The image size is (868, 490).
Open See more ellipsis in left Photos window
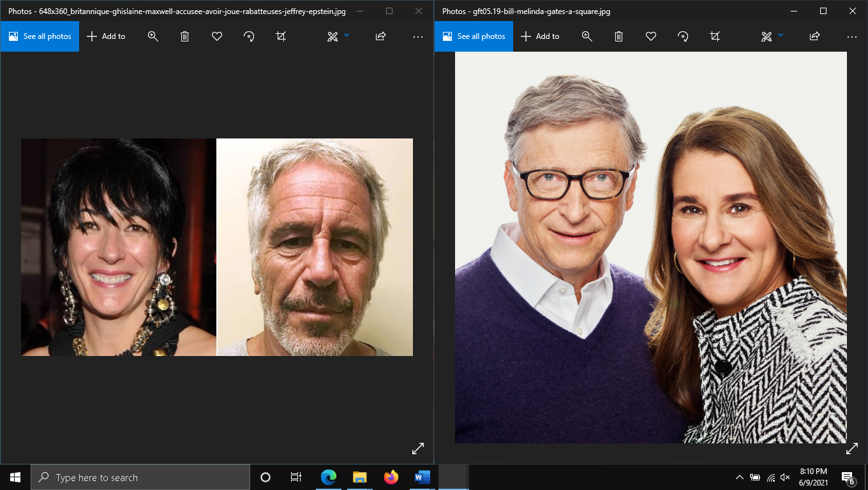coord(418,36)
